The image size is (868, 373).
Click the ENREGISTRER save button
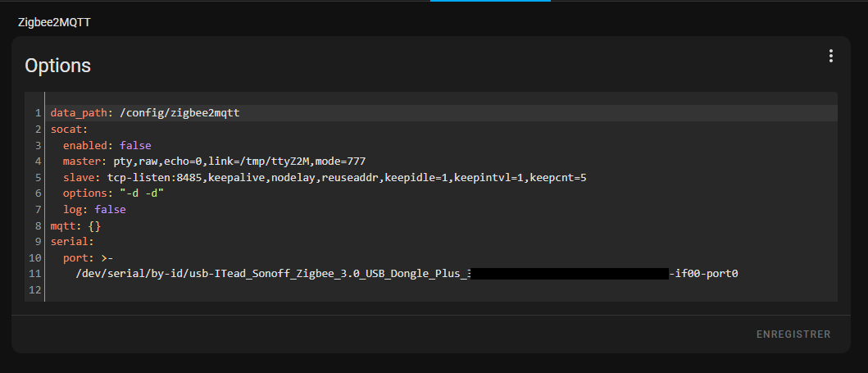(793, 334)
